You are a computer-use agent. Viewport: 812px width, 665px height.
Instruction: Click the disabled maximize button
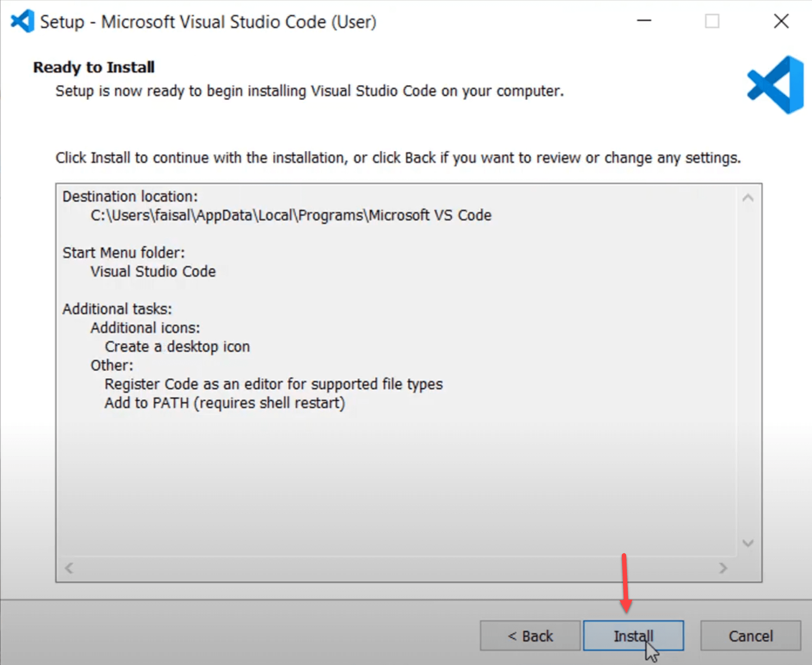click(712, 21)
